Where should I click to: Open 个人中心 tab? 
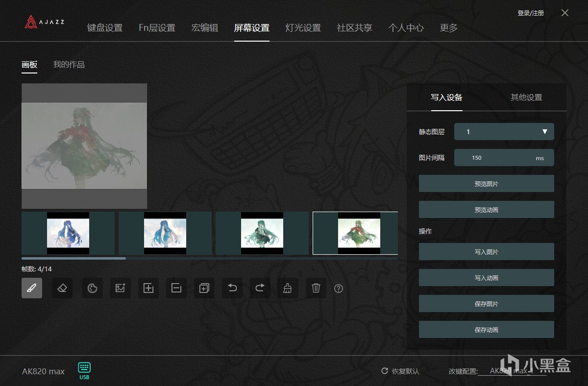(406, 28)
